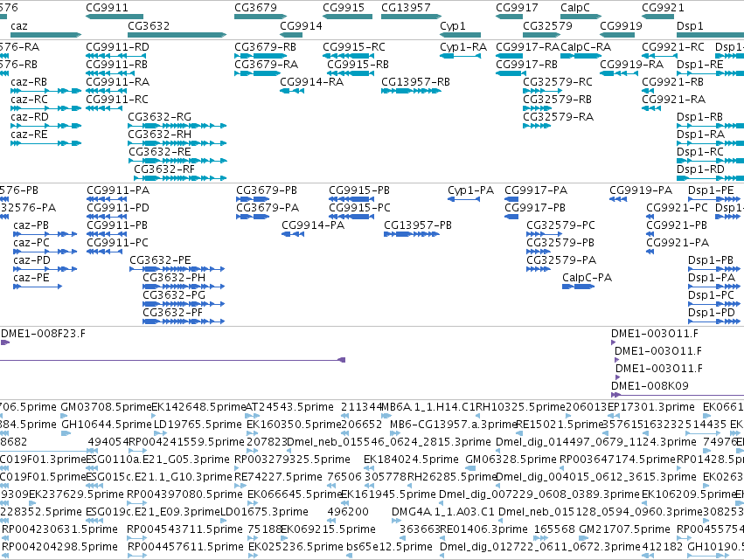This screenshot has height=560, width=744.
Task: Select transcript CG9914-RA
Action: 312,81
